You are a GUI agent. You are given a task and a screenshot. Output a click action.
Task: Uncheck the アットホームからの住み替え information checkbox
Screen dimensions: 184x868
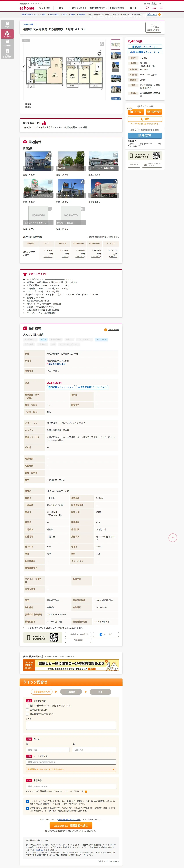pos(27,801)
